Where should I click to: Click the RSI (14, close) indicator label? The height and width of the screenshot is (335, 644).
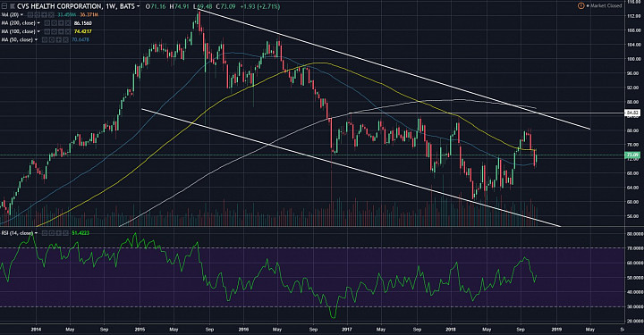click(x=17, y=233)
